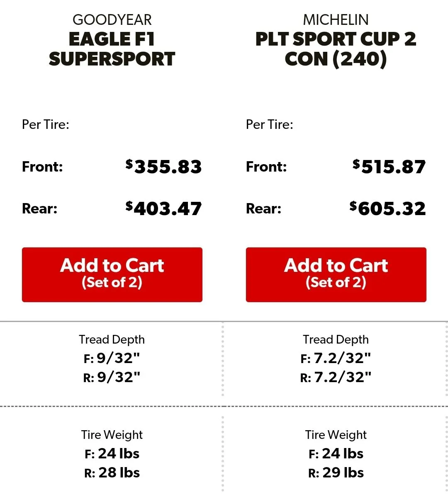Click the Goodyear Tire Weight heading
The width and height of the screenshot is (448, 499).
112,435
